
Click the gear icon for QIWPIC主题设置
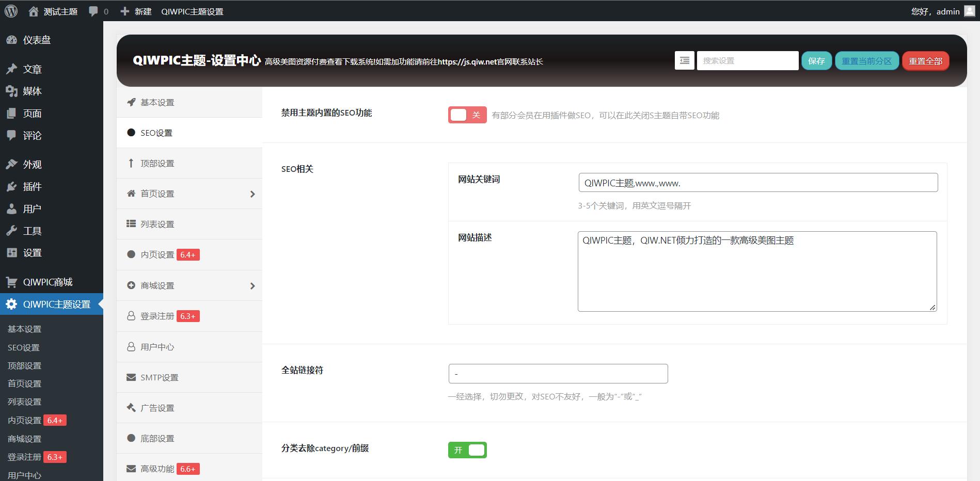[x=11, y=304]
